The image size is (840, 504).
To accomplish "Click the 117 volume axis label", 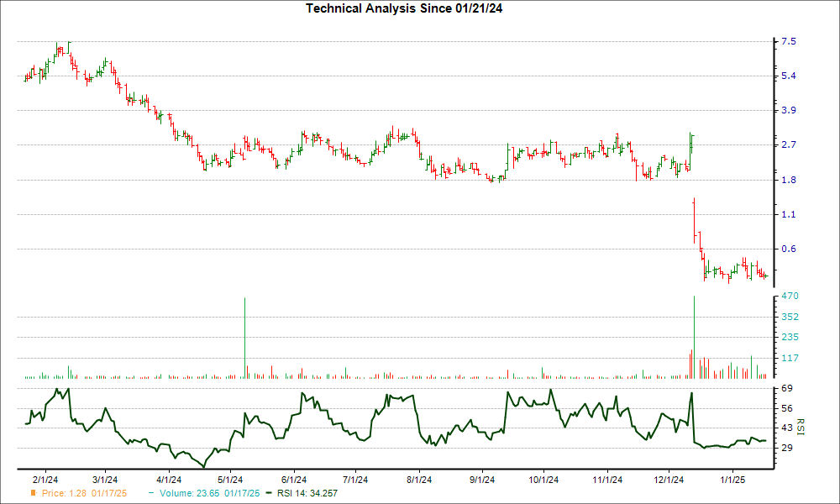I will tap(790, 359).
